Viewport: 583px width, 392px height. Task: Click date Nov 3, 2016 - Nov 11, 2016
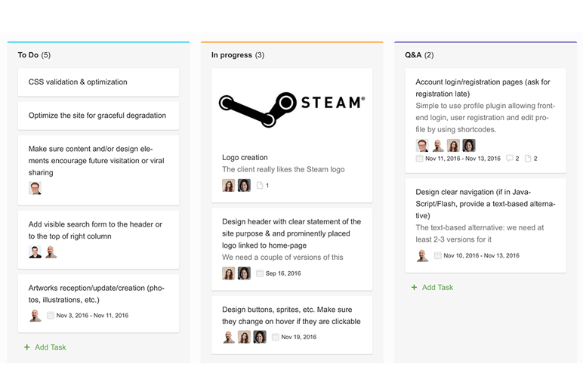click(92, 316)
